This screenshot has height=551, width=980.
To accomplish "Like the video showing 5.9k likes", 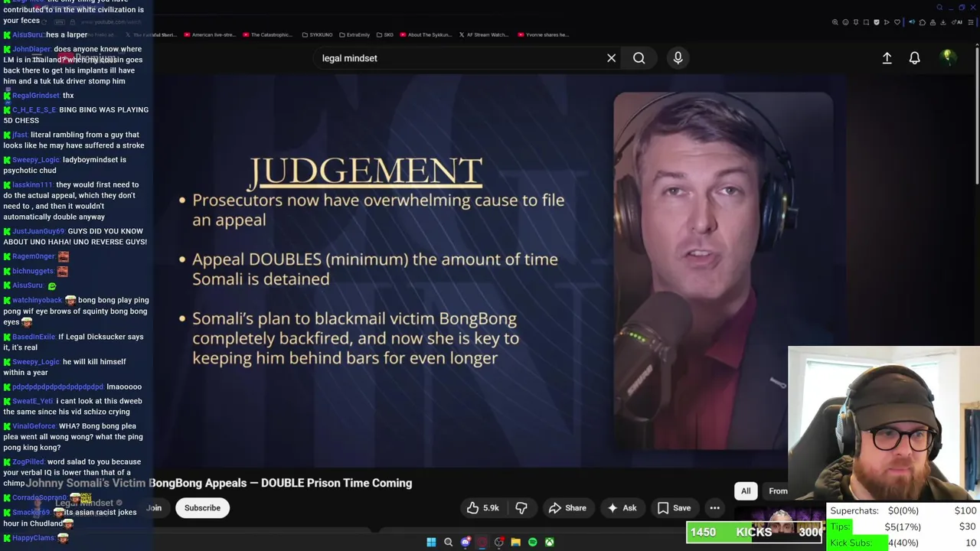I will [x=482, y=508].
